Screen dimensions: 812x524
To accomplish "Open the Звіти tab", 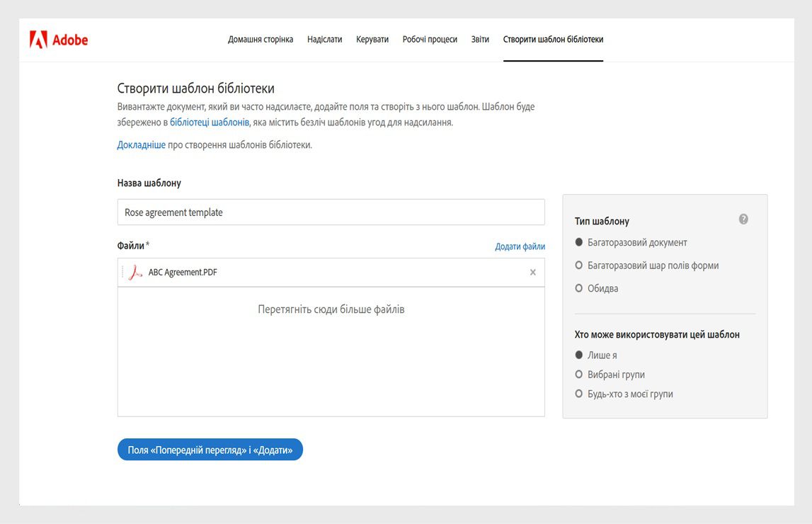I will coord(480,40).
